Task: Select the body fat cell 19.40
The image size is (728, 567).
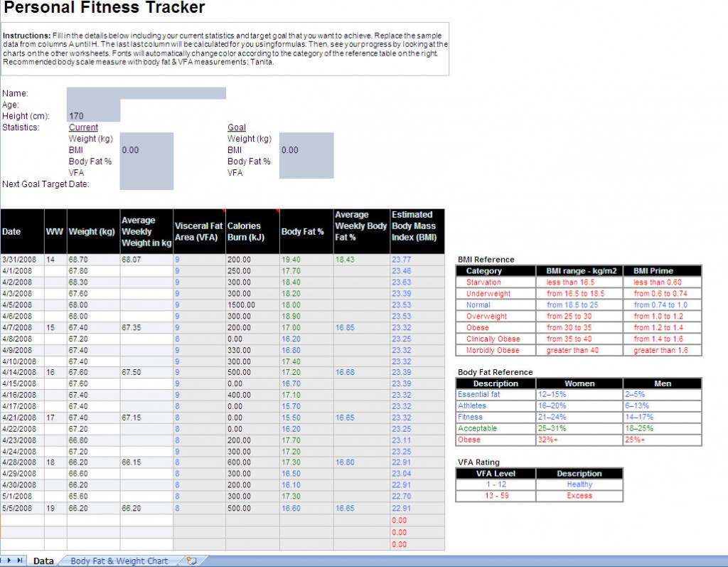Action: coord(306,260)
